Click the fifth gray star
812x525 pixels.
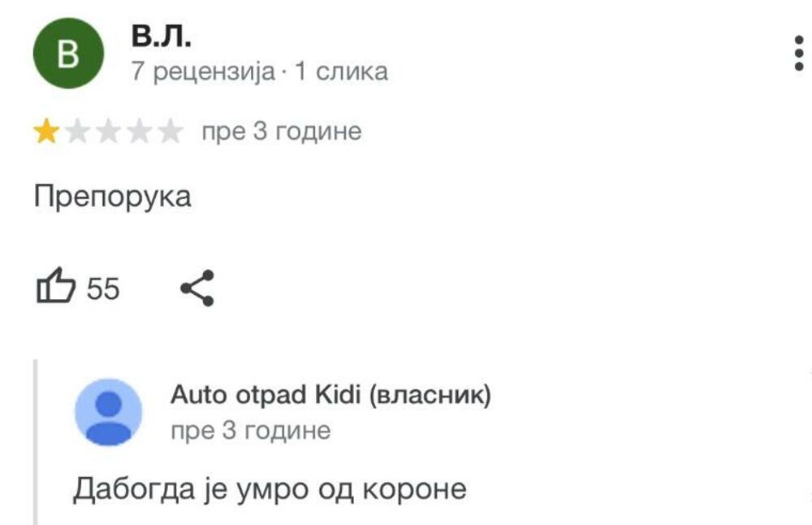click(x=171, y=131)
